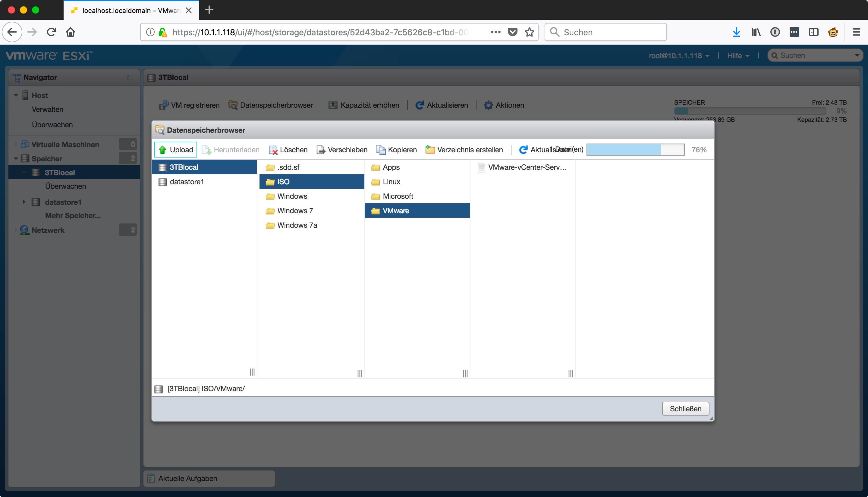The image size is (868, 497).
Task: Click the Firefox Suchen search box
Action: click(x=605, y=32)
